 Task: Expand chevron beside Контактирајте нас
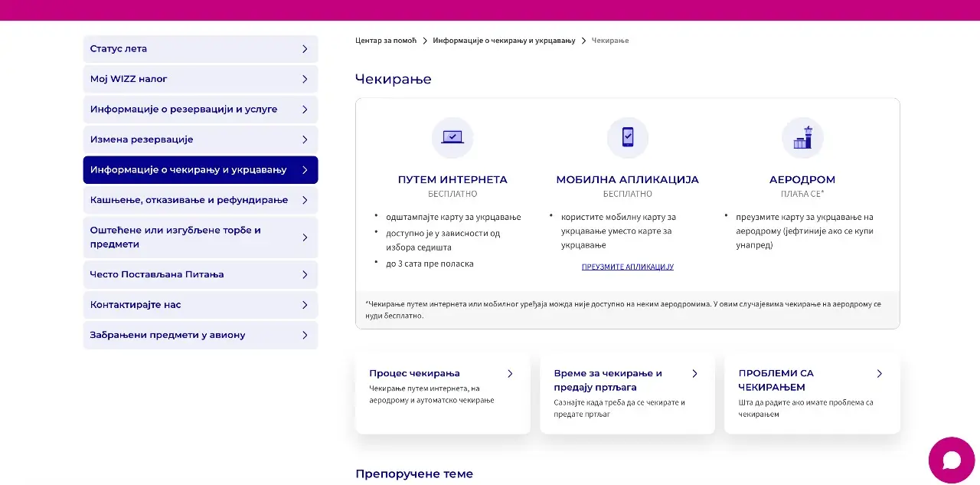[305, 305]
